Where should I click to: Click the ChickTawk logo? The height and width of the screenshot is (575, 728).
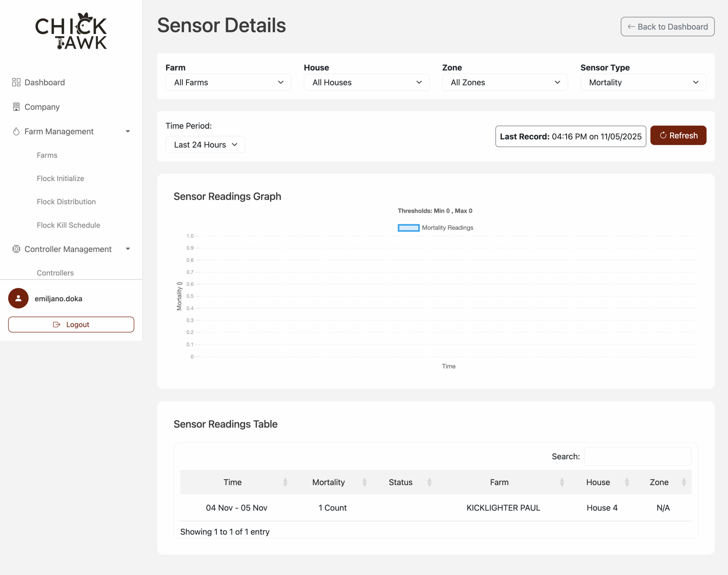71,31
